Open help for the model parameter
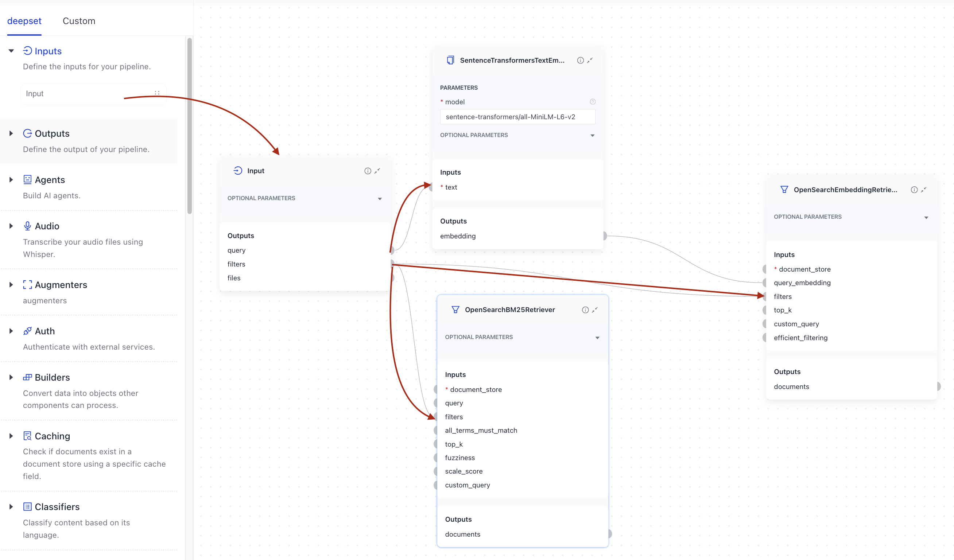The height and width of the screenshot is (560, 954). click(x=593, y=101)
